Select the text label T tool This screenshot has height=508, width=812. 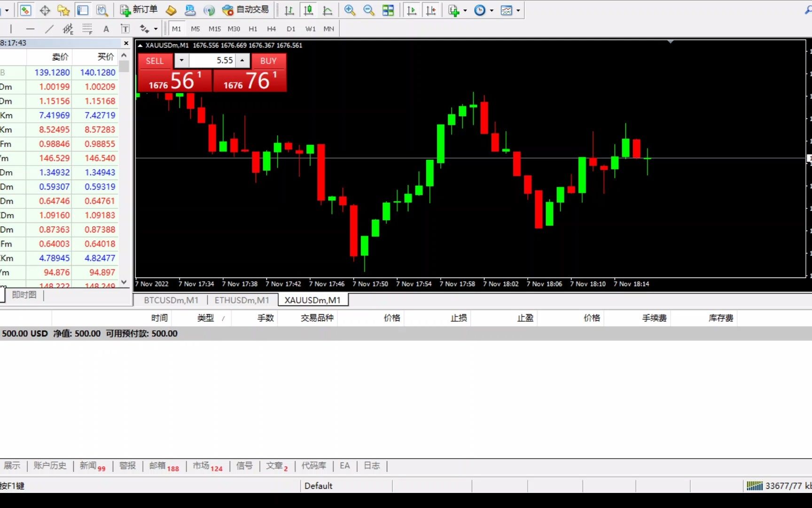[x=125, y=29]
